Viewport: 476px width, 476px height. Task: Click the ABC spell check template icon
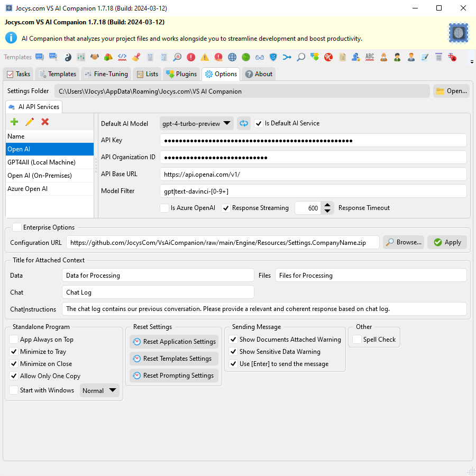coord(370,57)
